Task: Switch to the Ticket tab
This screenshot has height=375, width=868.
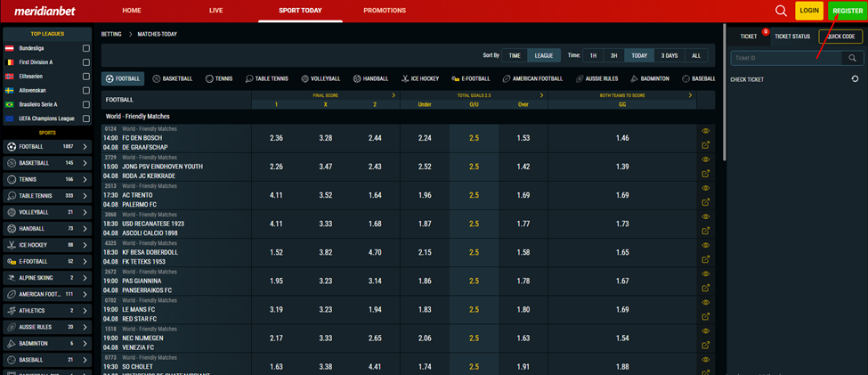Action: pos(749,36)
